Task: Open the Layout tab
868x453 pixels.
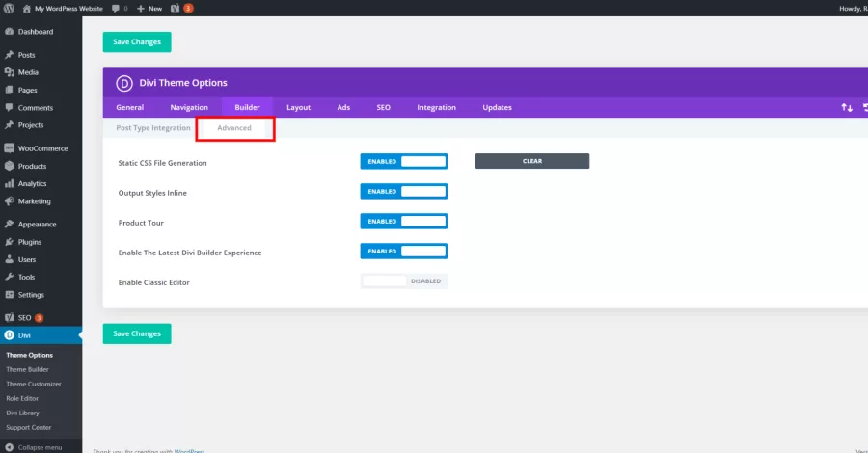Action: coord(298,107)
